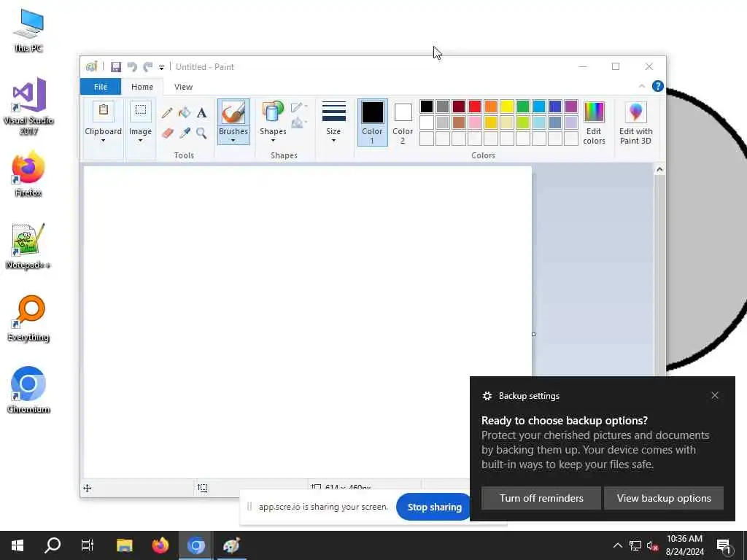Expand the Image dropdown arrow
Viewport: 747px width, 560px height.
click(x=140, y=141)
